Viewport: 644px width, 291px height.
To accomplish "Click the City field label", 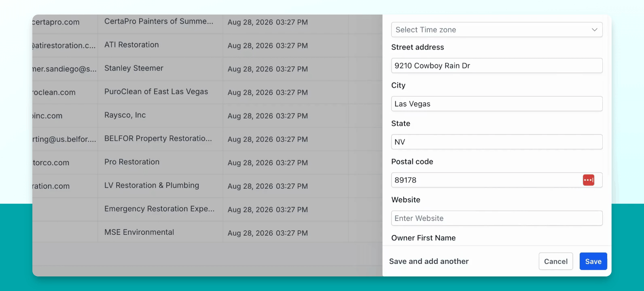I will coord(398,85).
